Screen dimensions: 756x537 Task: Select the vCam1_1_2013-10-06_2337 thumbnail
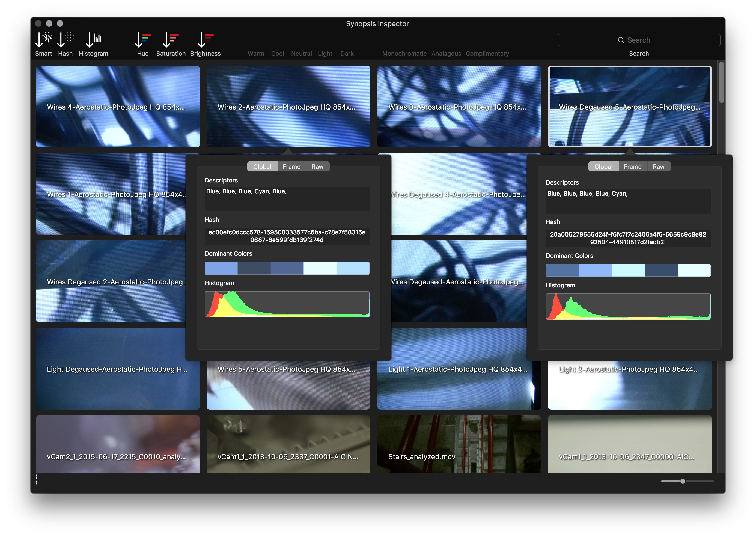tap(288, 444)
